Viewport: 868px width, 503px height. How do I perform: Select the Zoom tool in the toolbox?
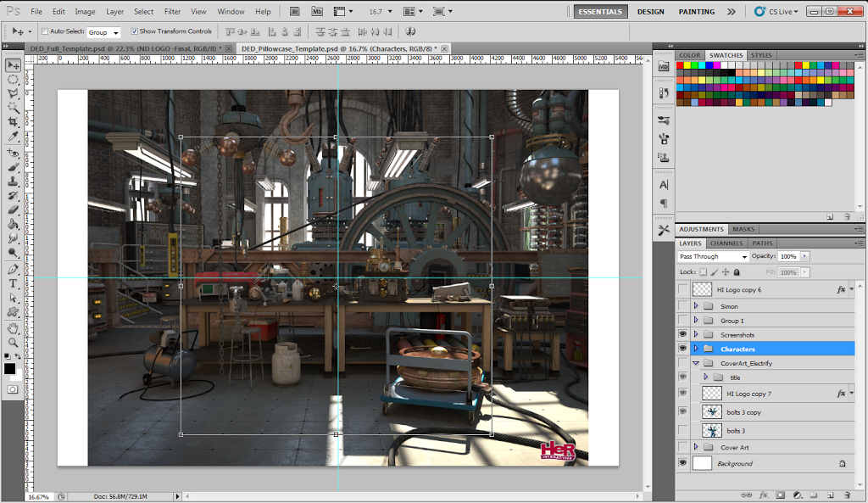[x=13, y=343]
